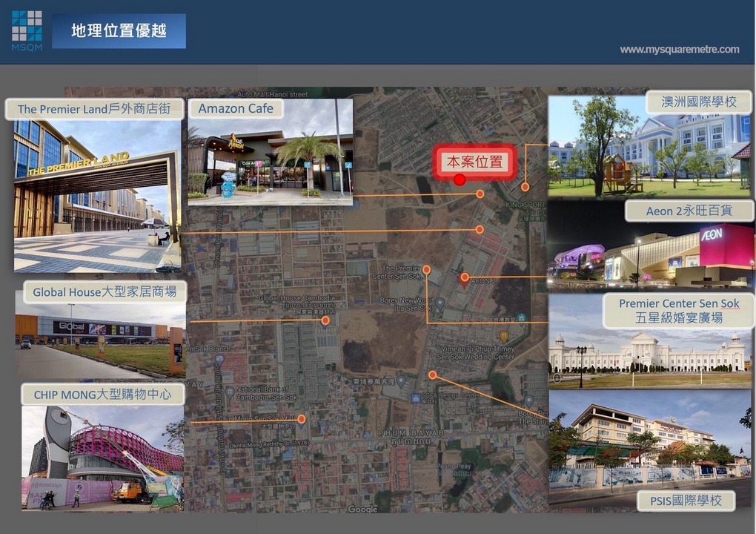
Task: Click The Premier Land戶外商店街 label
Action: pyautogui.click(x=94, y=109)
